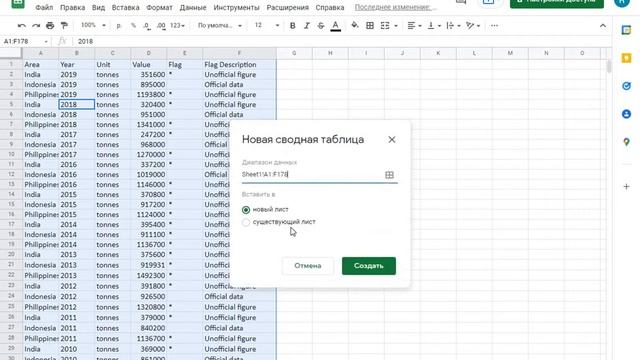The image size is (640, 360).
Task: Select column F header
Action: pos(239,53)
